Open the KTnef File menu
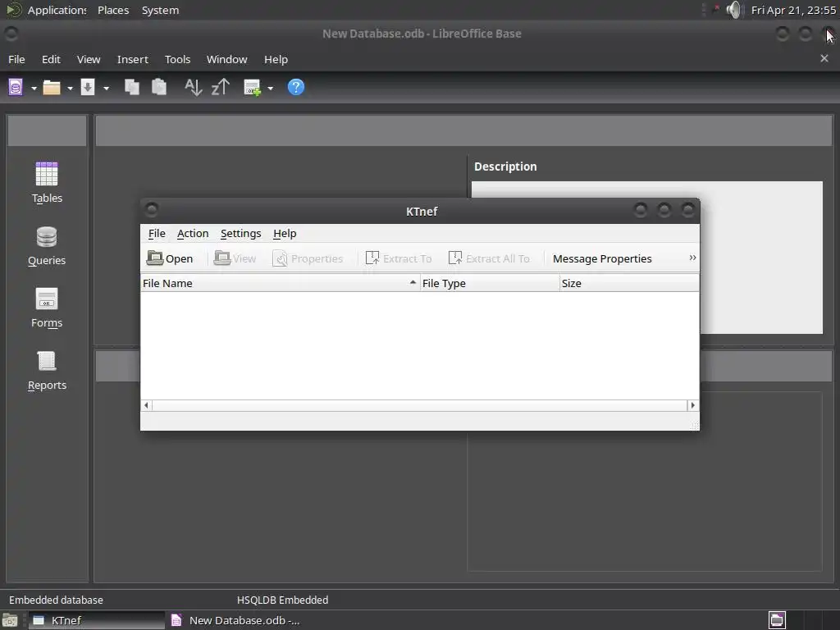This screenshot has width=840, height=630. 157,234
